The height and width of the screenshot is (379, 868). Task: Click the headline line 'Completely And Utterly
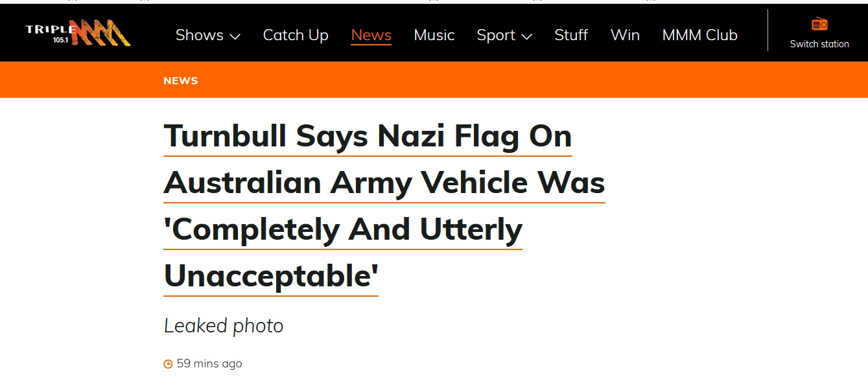[343, 230]
